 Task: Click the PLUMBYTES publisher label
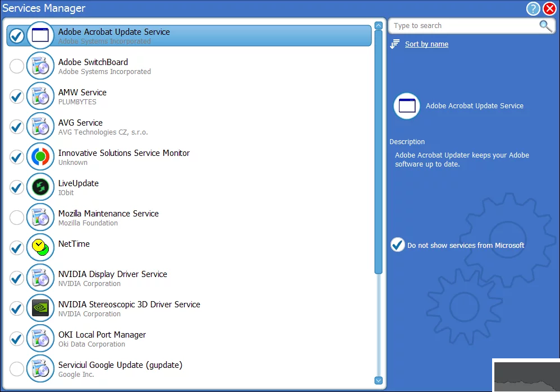(x=77, y=102)
